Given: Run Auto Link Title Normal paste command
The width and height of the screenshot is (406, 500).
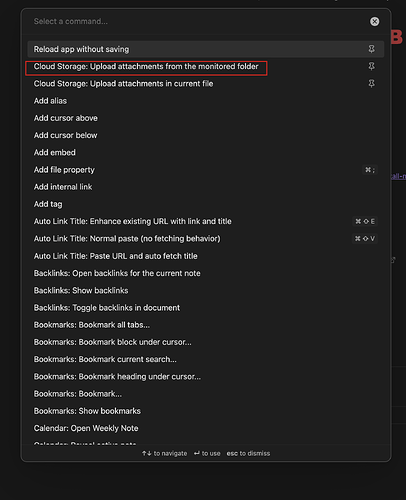Looking at the screenshot, I should [206, 239].
